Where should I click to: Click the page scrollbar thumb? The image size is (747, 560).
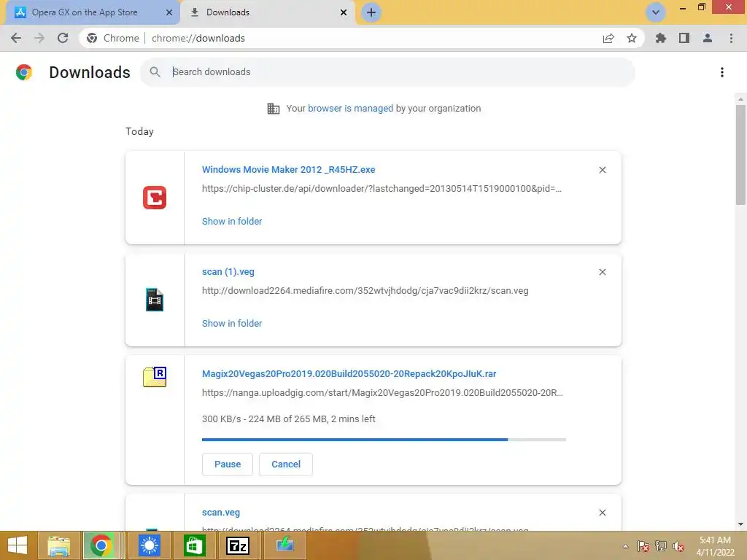click(740, 155)
